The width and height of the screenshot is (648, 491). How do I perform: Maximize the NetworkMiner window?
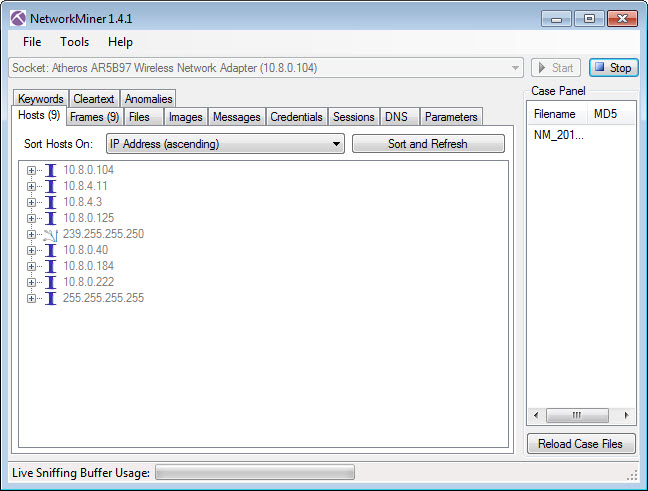pos(589,19)
